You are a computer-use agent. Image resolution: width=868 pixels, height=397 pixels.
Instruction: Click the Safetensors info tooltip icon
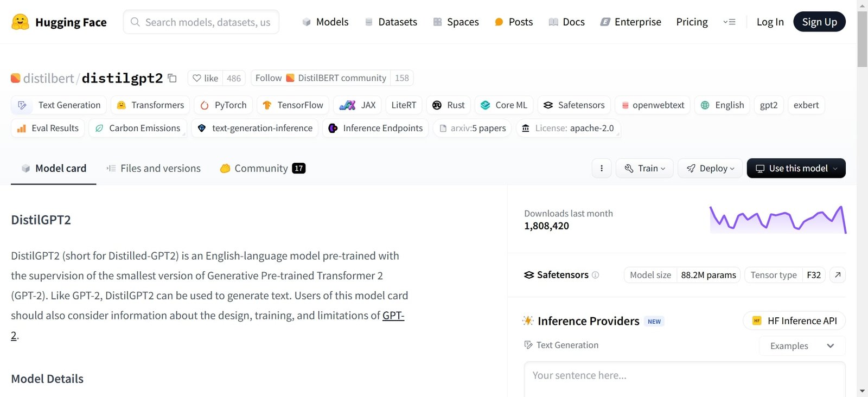pyautogui.click(x=595, y=275)
